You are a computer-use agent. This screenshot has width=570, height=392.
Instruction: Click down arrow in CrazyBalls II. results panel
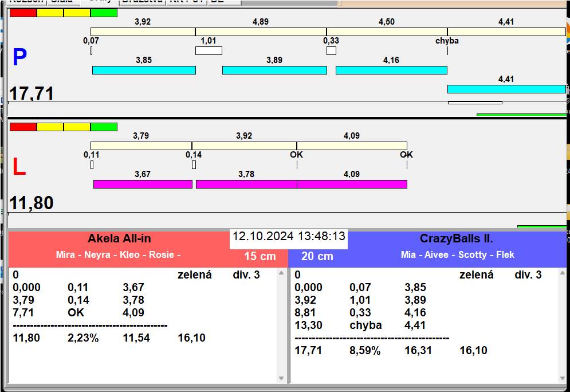[x=563, y=378]
